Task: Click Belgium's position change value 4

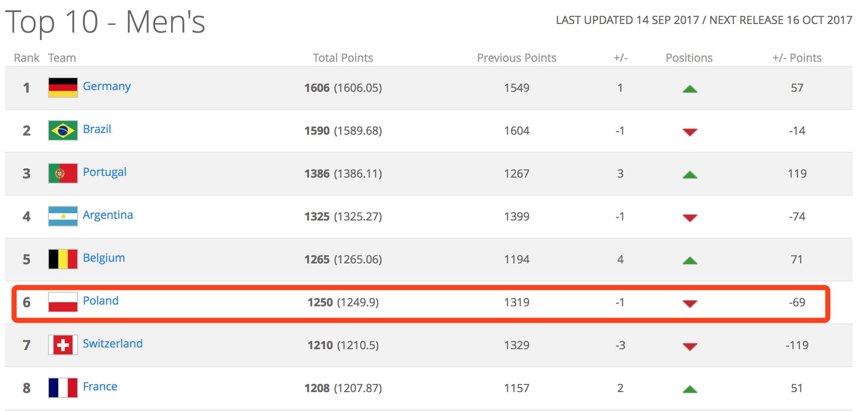Action: tap(620, 260)
